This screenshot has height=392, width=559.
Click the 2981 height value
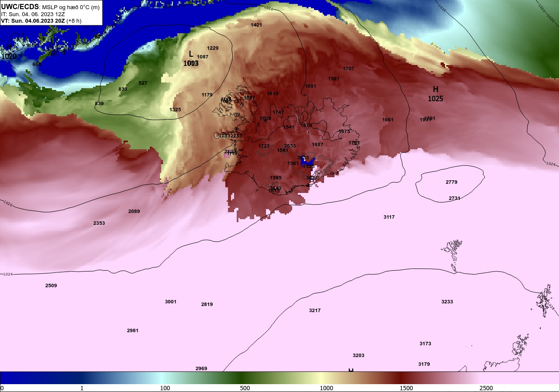coord(133,330)
